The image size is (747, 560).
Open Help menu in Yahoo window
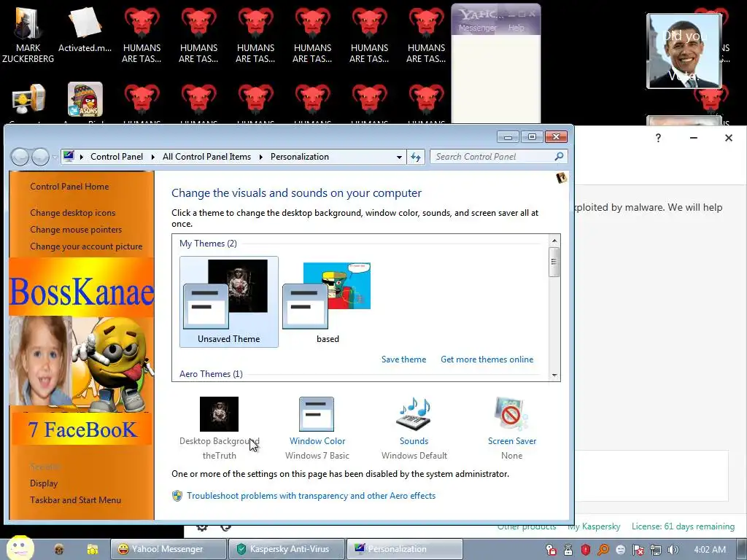[516, 28]
